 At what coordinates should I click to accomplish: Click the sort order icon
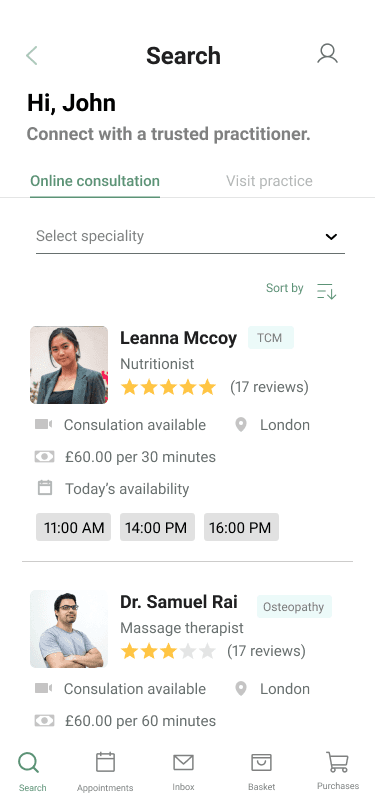[x=327, y=291]
